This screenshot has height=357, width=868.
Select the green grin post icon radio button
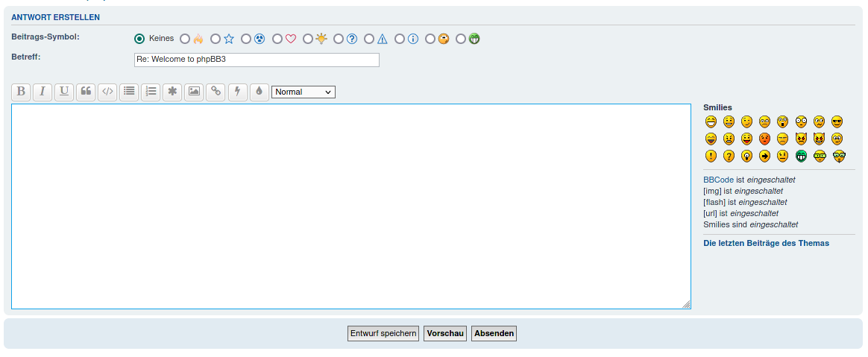click(461, 39)
